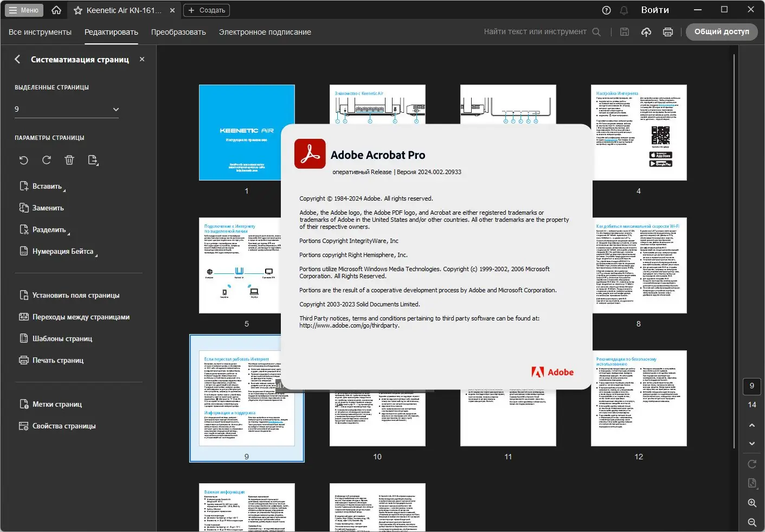Click Печать страниц option
Viewport: 765px width, 532px height.
click(x=52, y=360)
